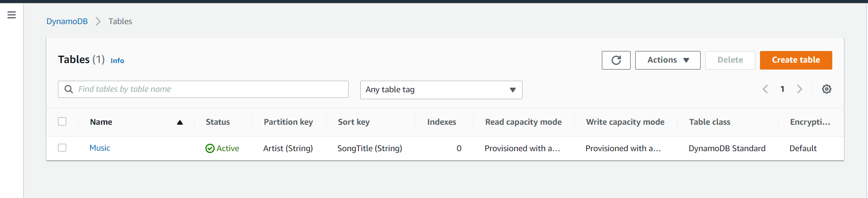Viewport: 868px width, 198px height.
Task: Click the Create table button
Action: [796, 60]
